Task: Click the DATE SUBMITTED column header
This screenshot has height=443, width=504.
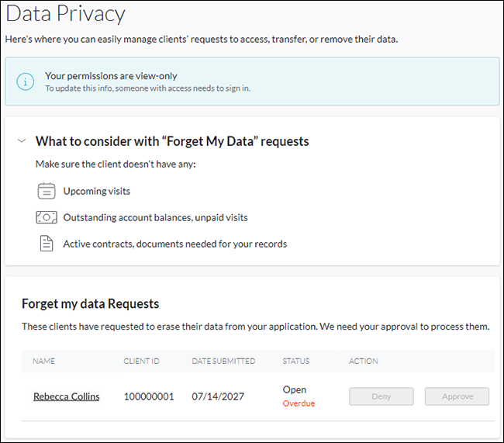Action: [x=223, y=361]
